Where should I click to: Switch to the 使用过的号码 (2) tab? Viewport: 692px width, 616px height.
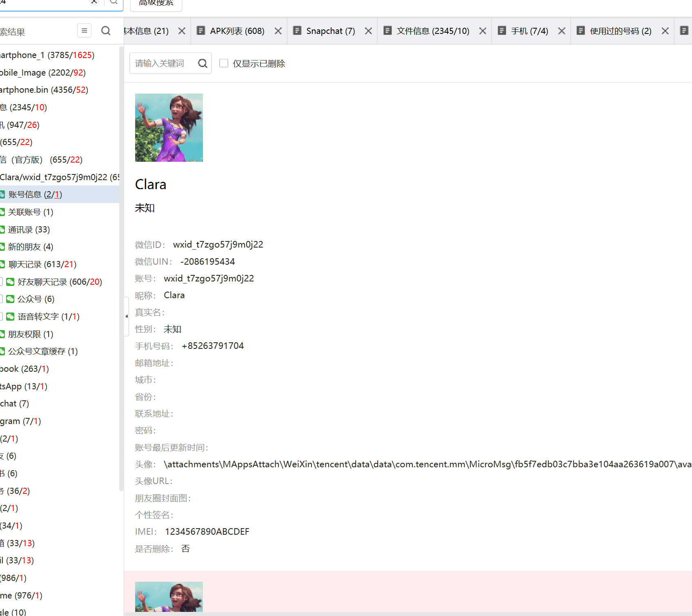click(621, 31)
